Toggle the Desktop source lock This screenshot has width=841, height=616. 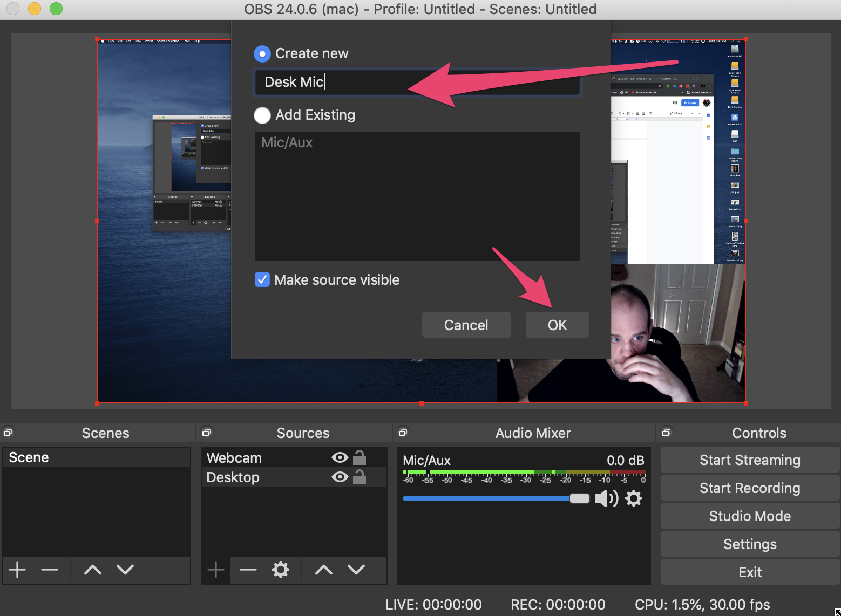[x=360, y=477]
